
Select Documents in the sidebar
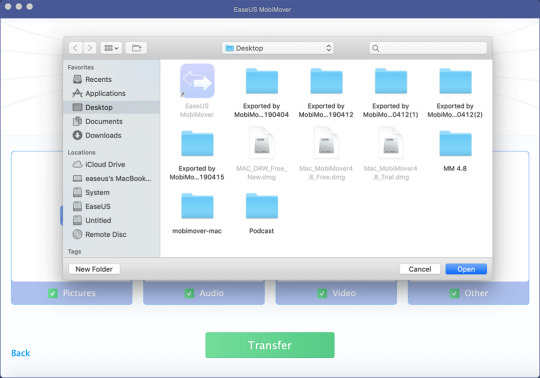click(x=112, y=122)
